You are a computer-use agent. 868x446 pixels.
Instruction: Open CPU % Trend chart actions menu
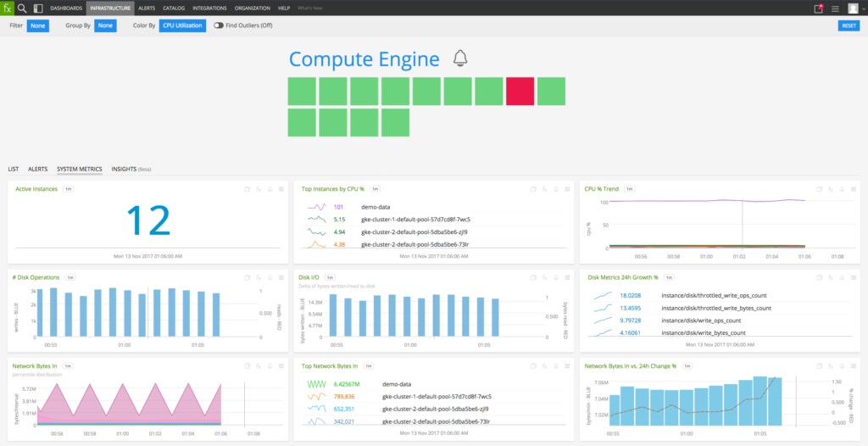click(x=853, y=189)
